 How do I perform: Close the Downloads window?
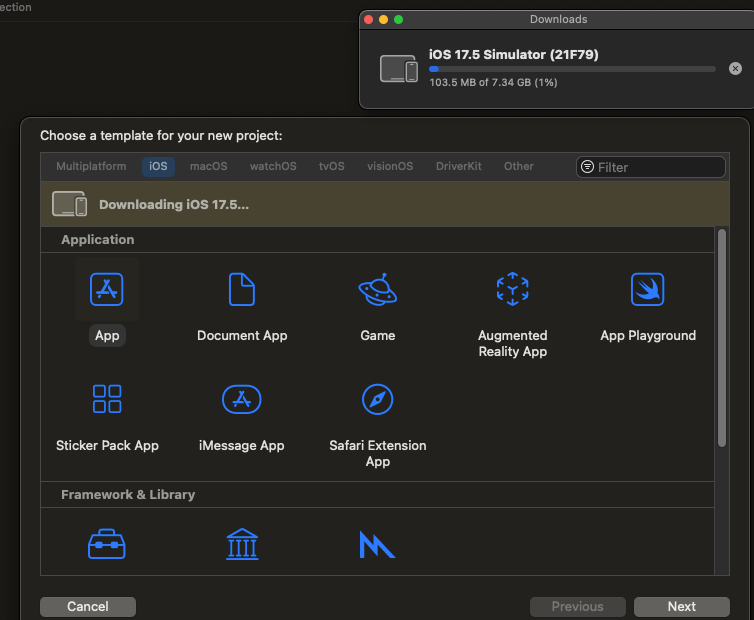point(369,19)
